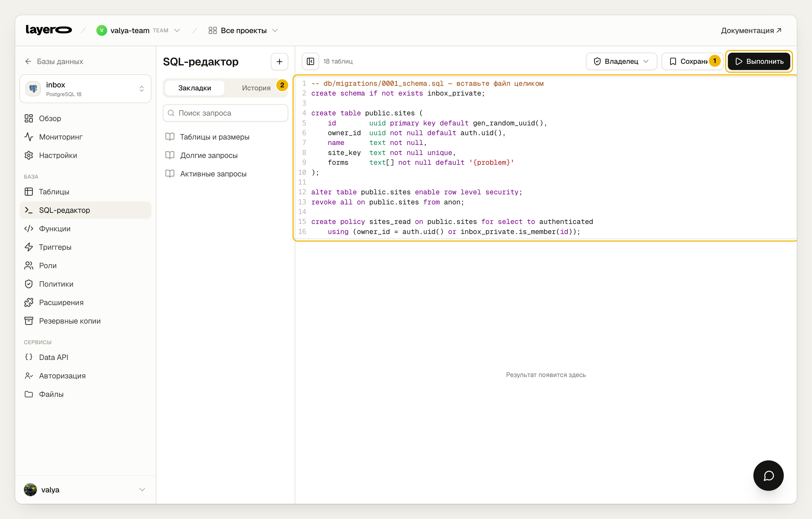The height and width of the screenshot is (519, 812).
Task: Click the Авторизация user-check icon
Action: click(29, 376)
